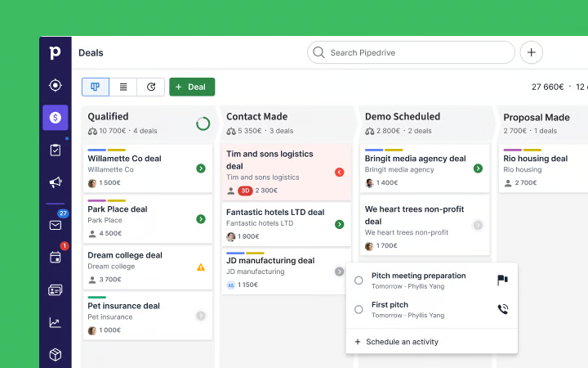Open Willamette Co deal card title
This screenshot has height=368, width=588.
coord(124,159)
